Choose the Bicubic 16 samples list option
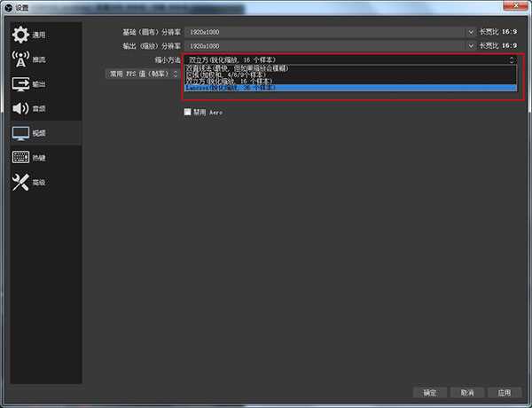Screen dimensions: 532x408 click(351, 81)
